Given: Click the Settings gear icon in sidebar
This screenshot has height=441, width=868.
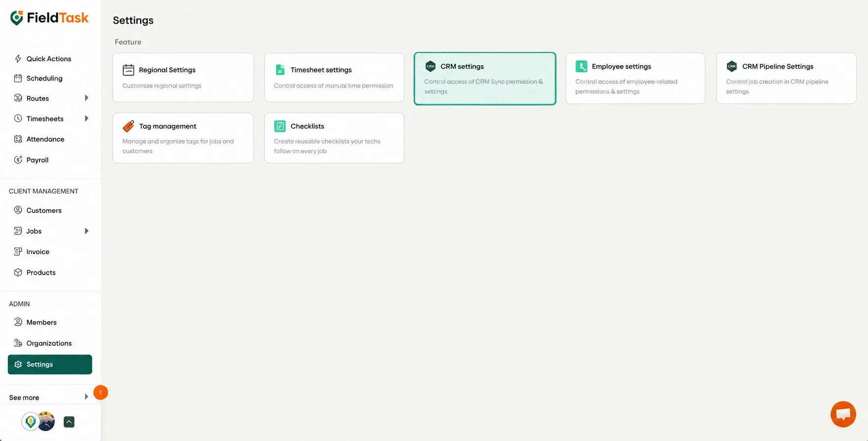Looking at the screenshot, I should [x=18, y=365].
